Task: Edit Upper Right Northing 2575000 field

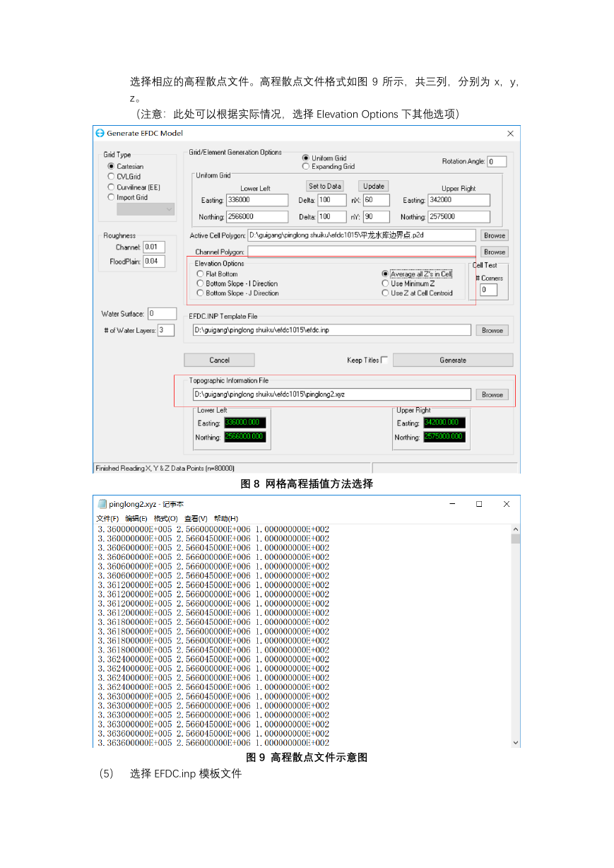Action: [459, 217]
